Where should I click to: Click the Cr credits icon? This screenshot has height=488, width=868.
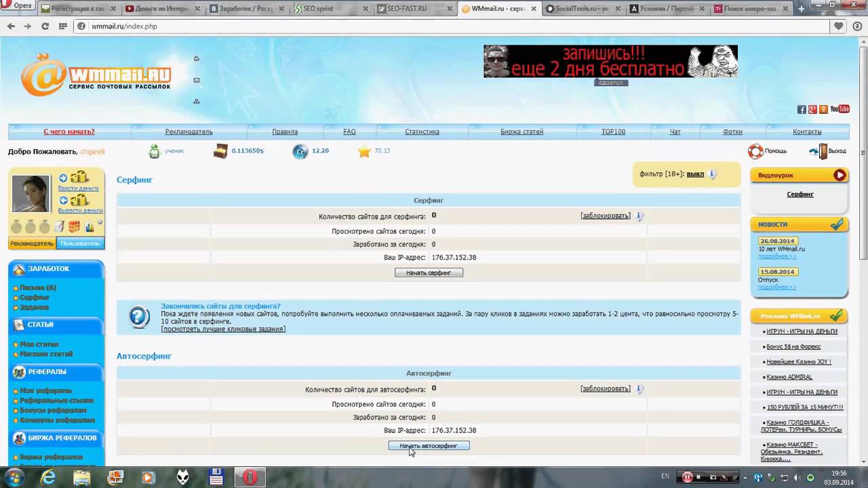tap(300, 151)
